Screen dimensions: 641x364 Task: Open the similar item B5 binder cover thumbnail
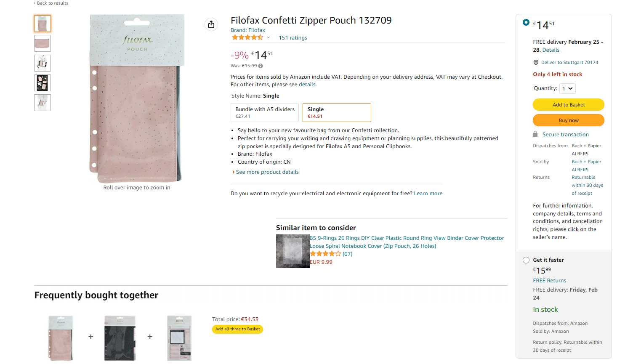pyautogui.click(x=293, y=251)
